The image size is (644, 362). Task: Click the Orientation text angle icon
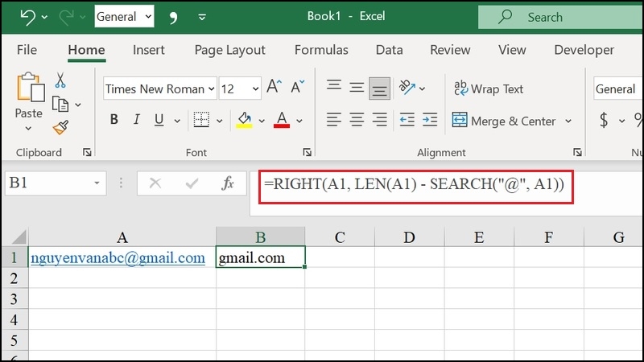[x=407, y=87]
